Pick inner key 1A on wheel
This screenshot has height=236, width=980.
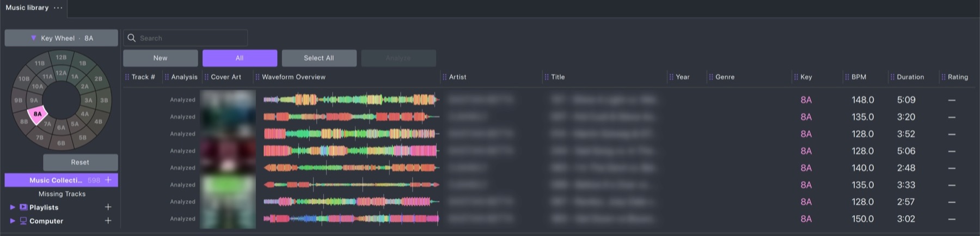point(75,77)
